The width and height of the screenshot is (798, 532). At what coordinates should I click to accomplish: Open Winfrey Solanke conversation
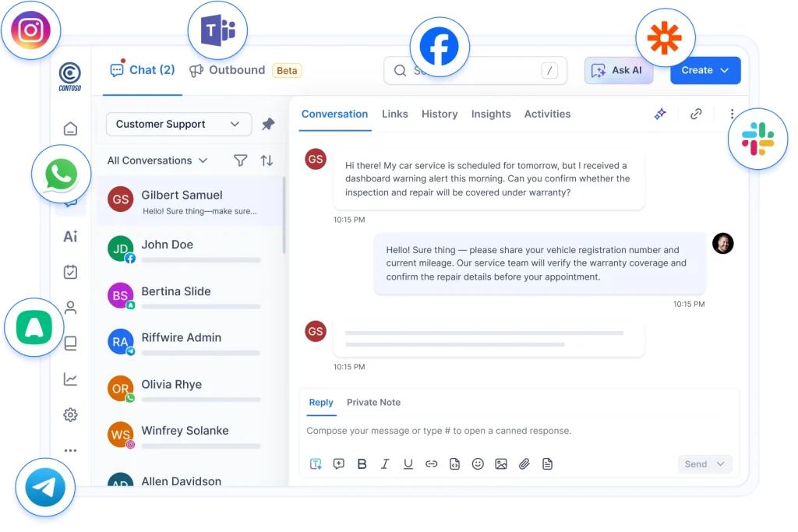point(189,435)
